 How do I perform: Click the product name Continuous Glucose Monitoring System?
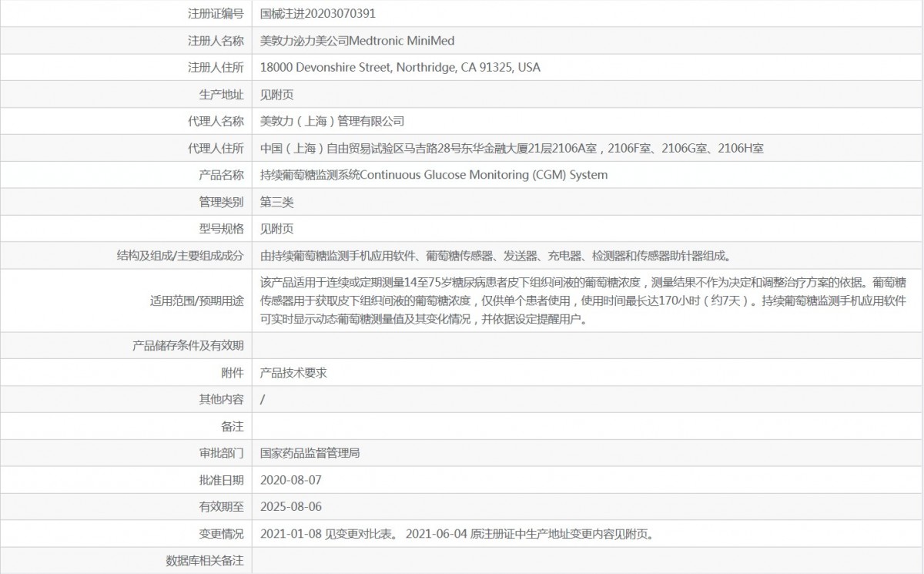tap(434, 175)
